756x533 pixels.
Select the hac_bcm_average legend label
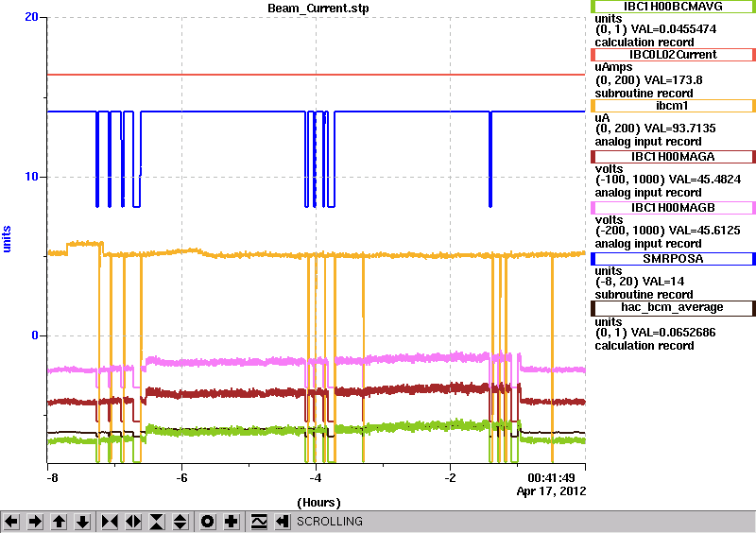coord(673,308)
